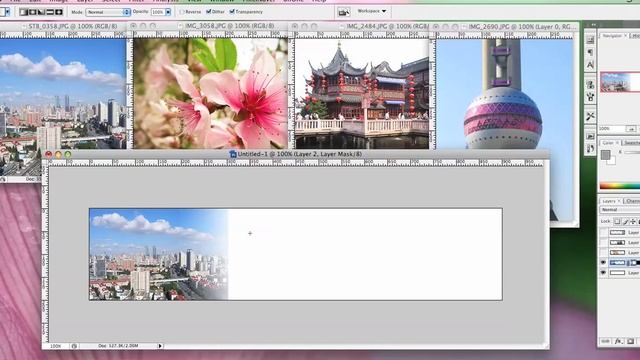Switch to the Channels panel tab
This screenshot has height=360, width=640.
[x=632, y=201]
